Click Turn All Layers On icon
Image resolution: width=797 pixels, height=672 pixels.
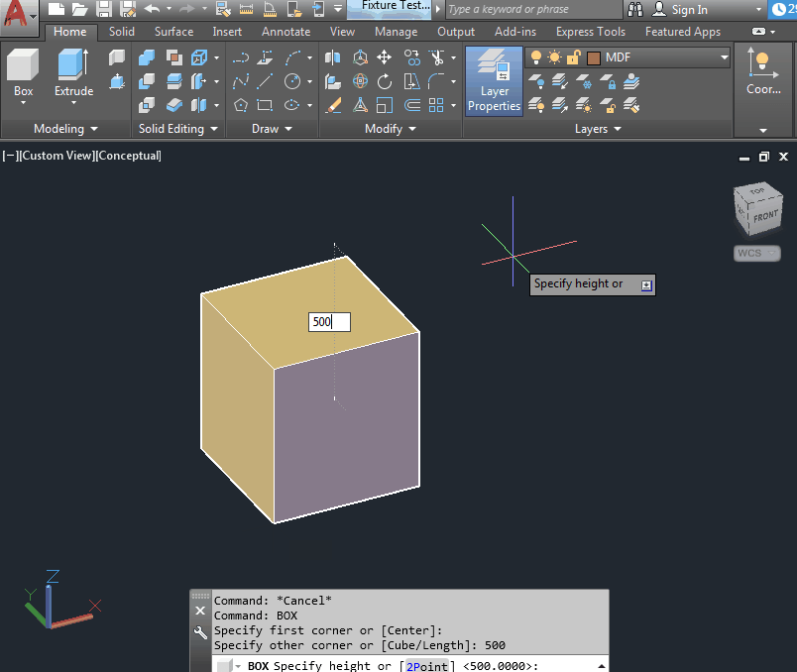click(x=535, y=106)
